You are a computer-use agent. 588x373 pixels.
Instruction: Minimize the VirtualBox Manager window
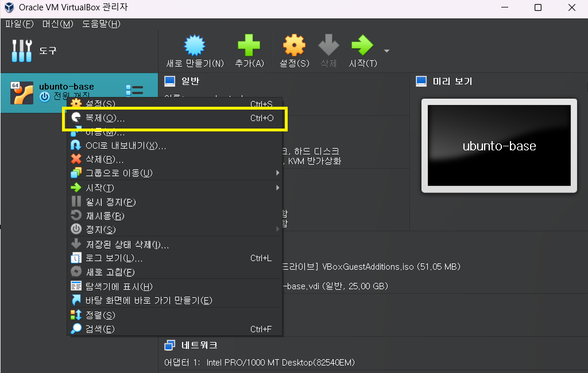click(x=505, y=7)
